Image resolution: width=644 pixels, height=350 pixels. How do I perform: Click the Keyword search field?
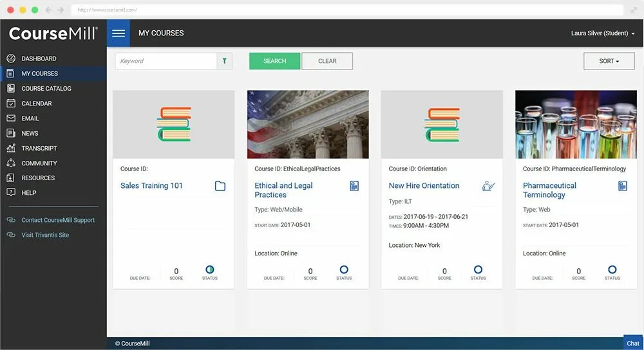click(x=166, y=60)
